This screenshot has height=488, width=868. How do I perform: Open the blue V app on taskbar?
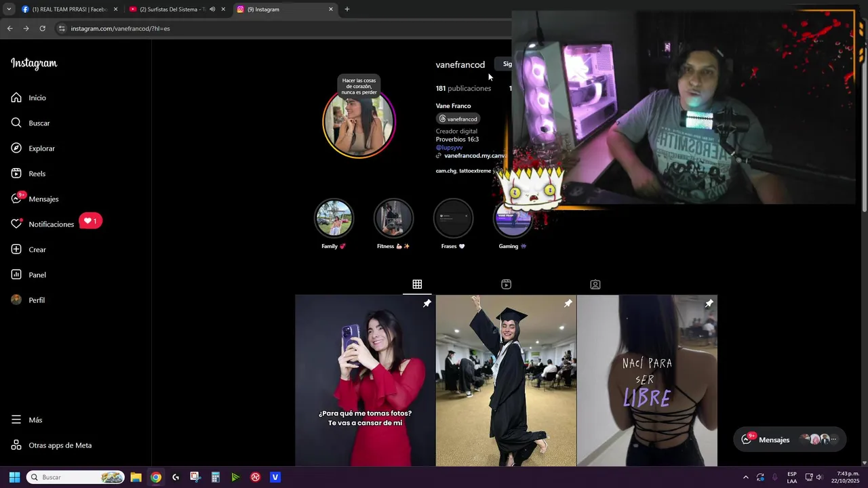click(x=275, y=477)
